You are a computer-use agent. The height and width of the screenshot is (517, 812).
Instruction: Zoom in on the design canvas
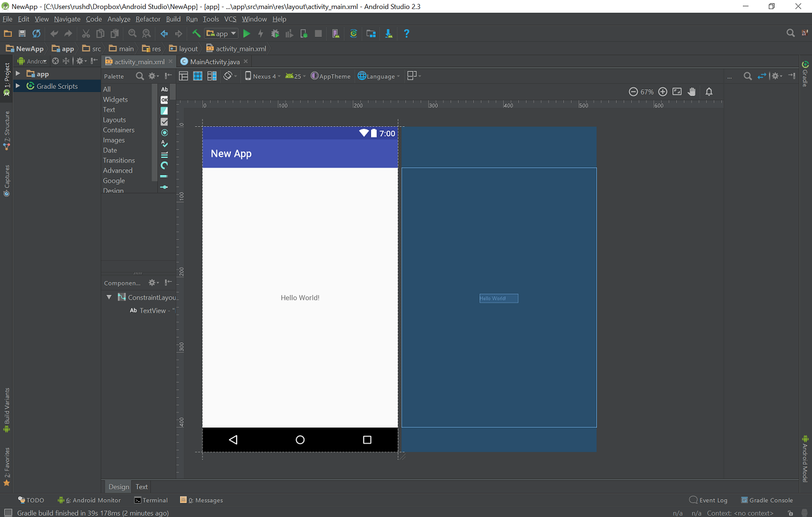663,92
